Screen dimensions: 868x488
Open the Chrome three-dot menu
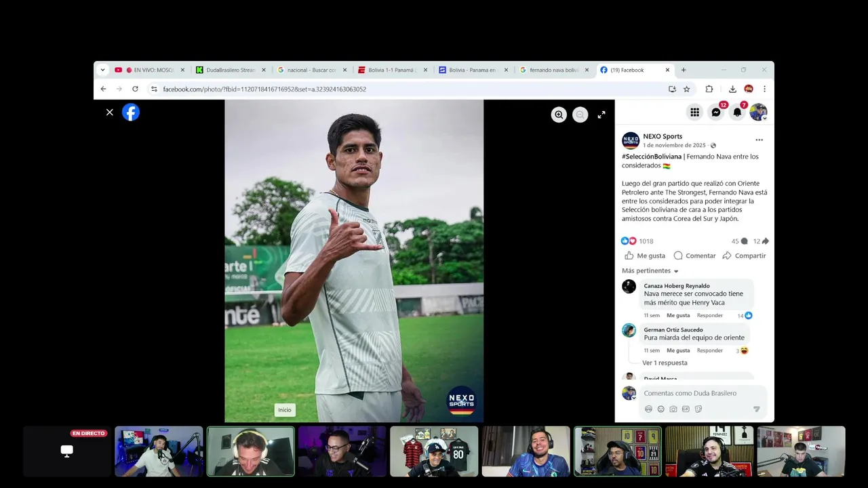point(764,89)
